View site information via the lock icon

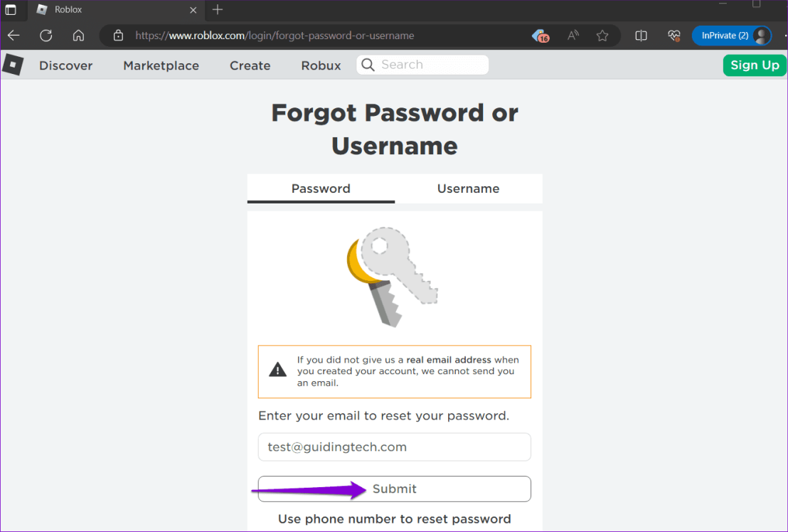pyautogui.click(x=118, y=36)
